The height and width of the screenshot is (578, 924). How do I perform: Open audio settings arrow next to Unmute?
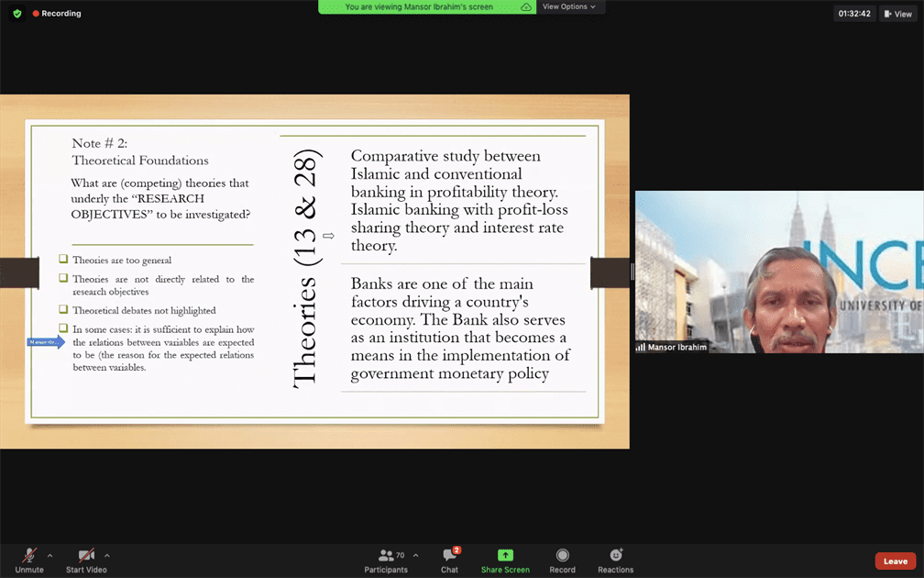click(x=49, y=555)
